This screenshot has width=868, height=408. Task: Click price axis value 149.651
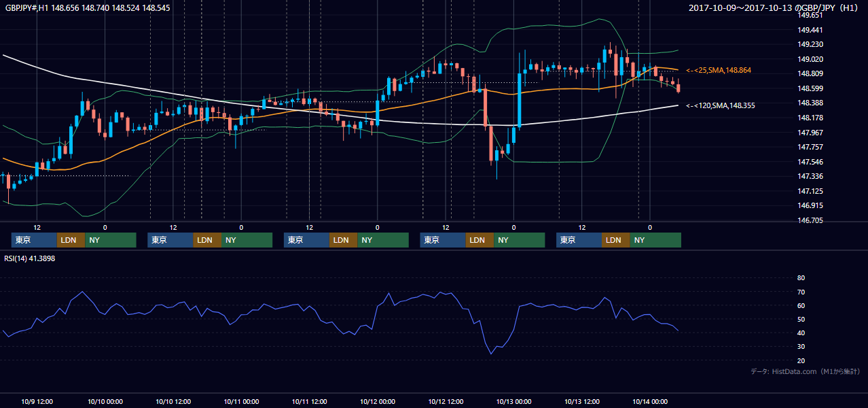point(811,15)
